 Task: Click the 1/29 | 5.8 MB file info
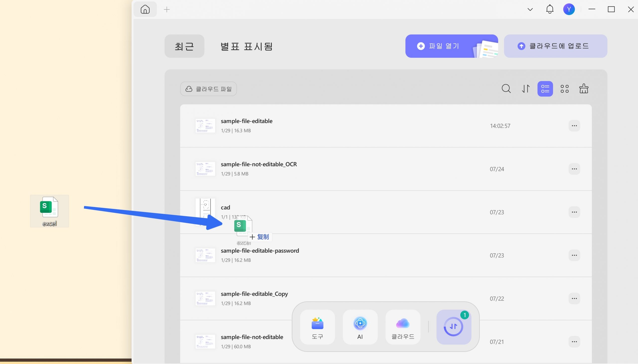pos(235,174)
